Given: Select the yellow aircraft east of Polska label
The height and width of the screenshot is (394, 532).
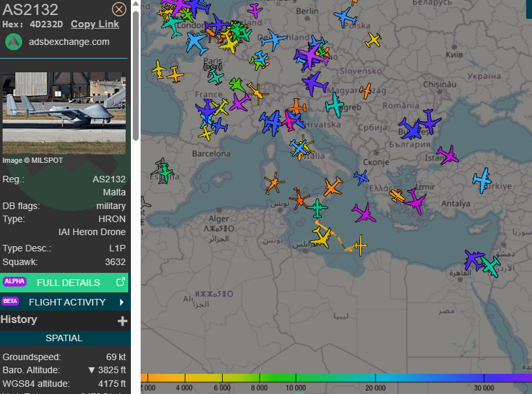Looking at the screenshot, I should (373, 40).
